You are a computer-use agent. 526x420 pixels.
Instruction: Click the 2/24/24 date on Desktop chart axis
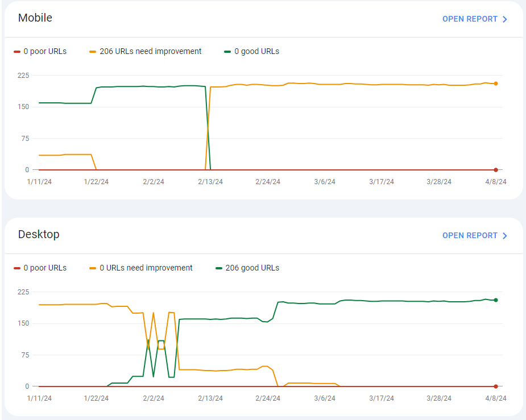(268, 398)
